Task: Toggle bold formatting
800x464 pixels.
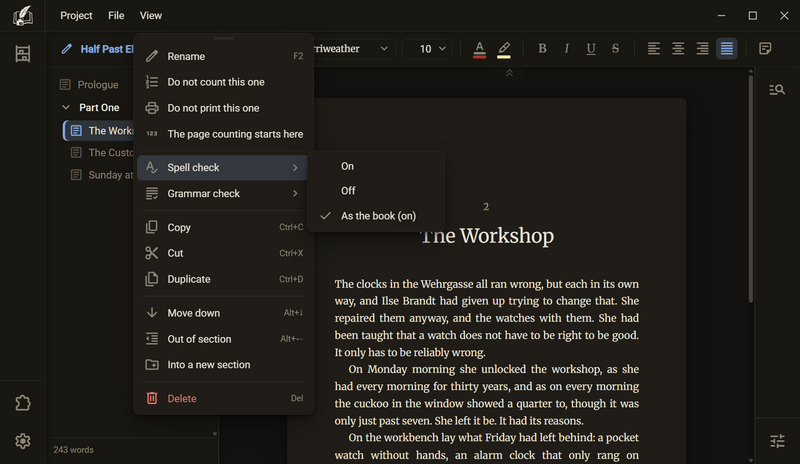Action: (542, 48)
